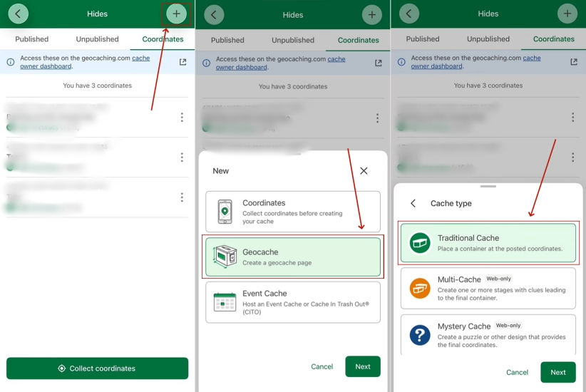Tap the back arrow on the right screen header
Viewport: 586px width, 392px height.
(x=409, y=14)
